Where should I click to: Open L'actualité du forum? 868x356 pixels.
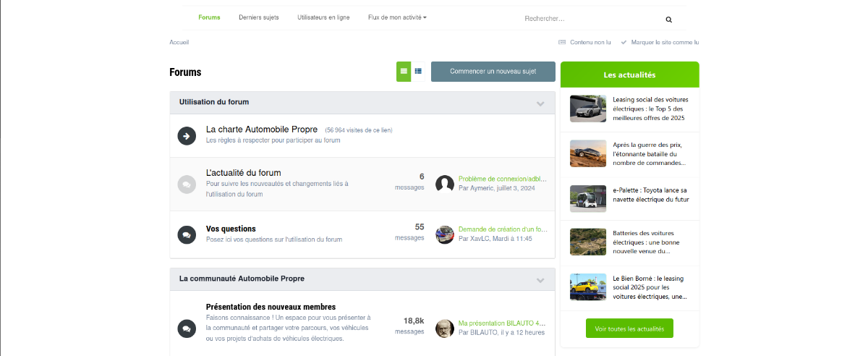coord(244,173)
